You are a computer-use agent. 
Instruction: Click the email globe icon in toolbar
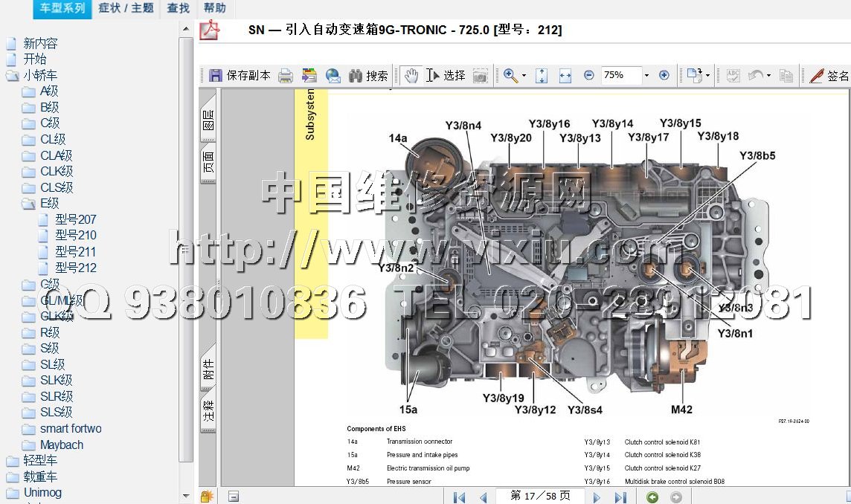[333, 75]
